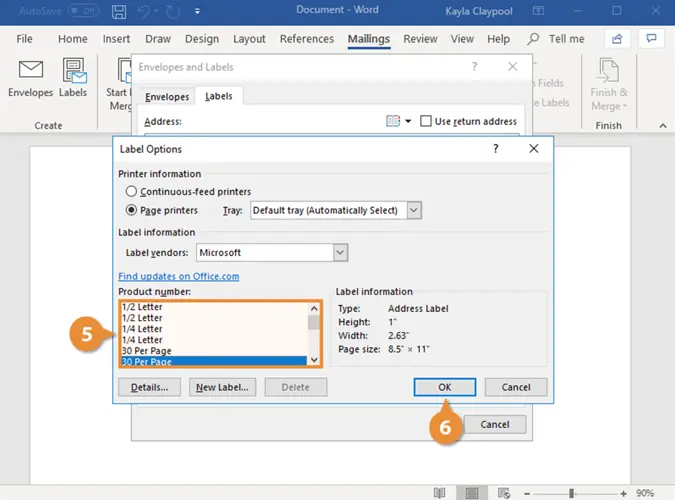This screenshot has width=675, height=500.
Task: Switch to the Help tab
Action: tap(499, 39)
